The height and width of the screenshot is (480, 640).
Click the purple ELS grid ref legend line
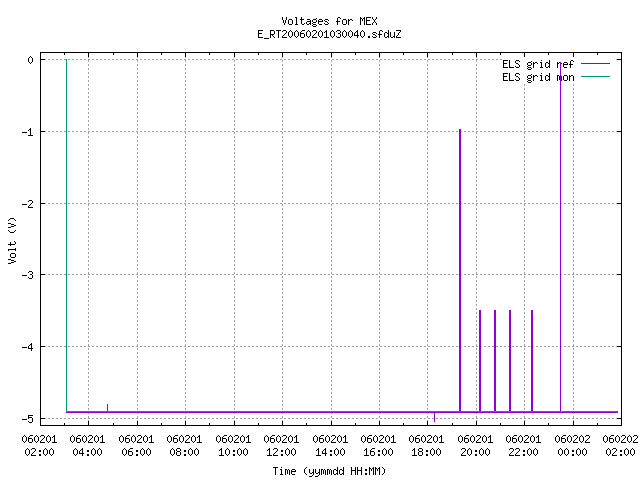(596, 64)
